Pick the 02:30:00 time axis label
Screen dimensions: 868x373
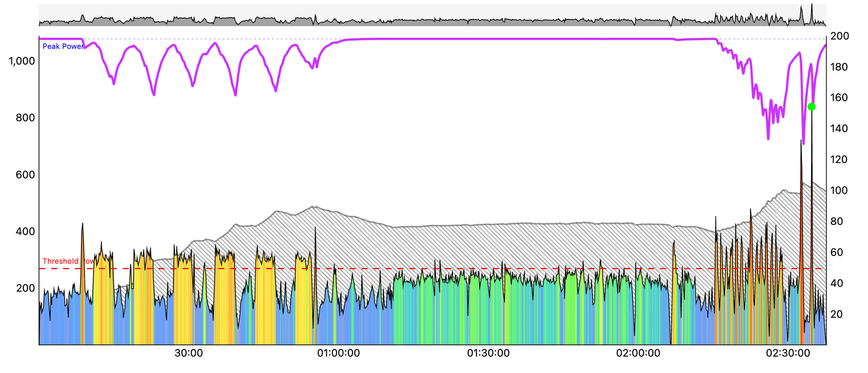click(788, 353)
